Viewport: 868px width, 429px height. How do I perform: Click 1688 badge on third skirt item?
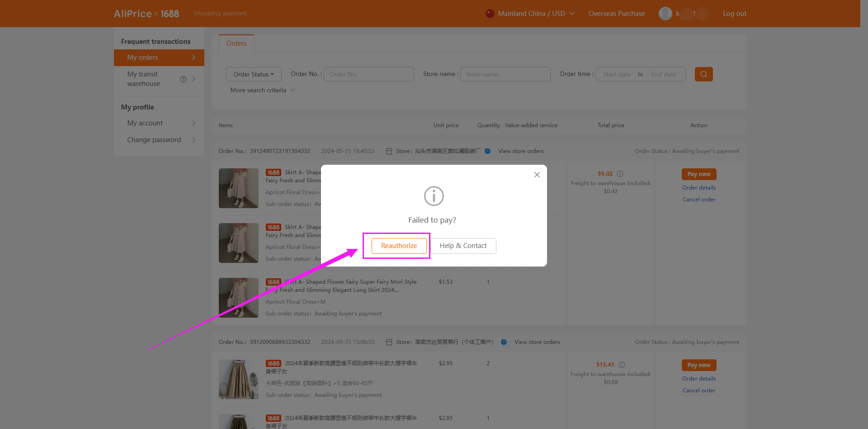click(273, 282)
